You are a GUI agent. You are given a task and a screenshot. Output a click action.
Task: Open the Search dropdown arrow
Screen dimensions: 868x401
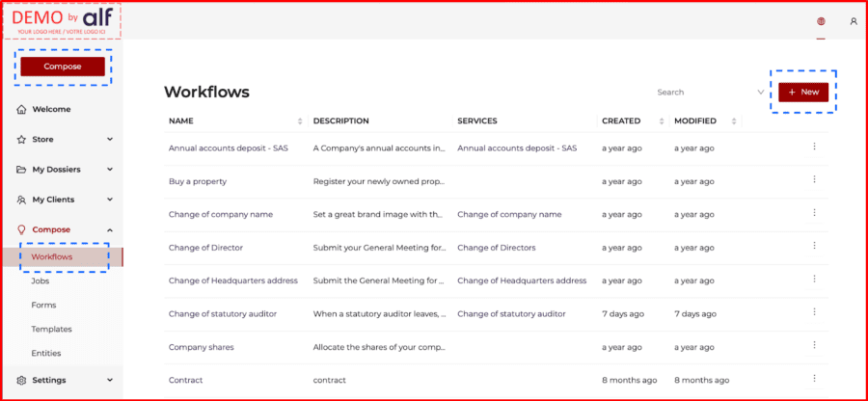[x=761, y=93]
